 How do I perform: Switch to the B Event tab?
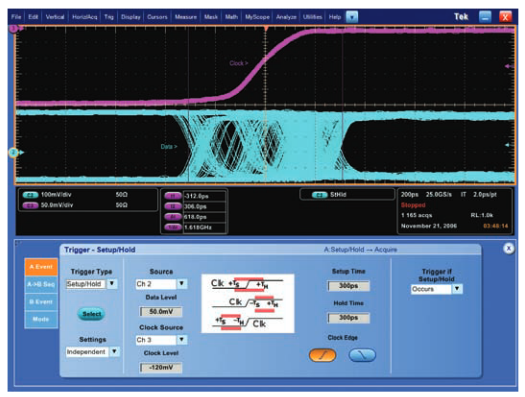(x=41, y=302)
